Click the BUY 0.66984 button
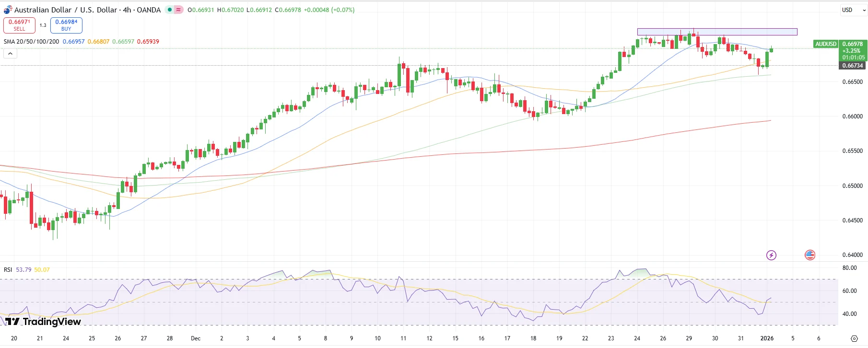The height and width of the screenshot is (348, 868). click(x=66, y=25)
